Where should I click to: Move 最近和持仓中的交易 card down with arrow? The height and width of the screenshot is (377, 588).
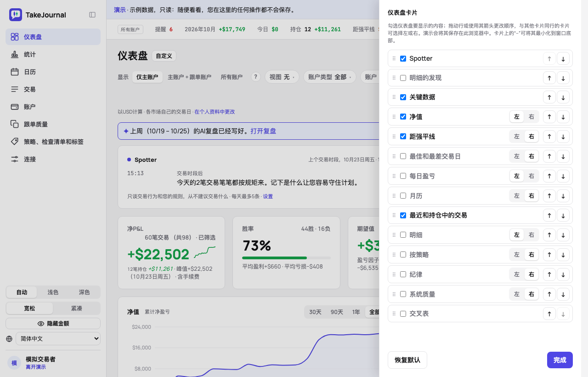click(563, 215)
